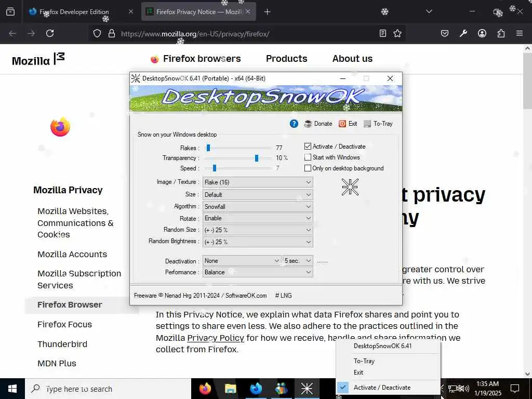The image size is (532, 399).
Task: Open the Firefox account icon
Action: [x=482, y=33]
